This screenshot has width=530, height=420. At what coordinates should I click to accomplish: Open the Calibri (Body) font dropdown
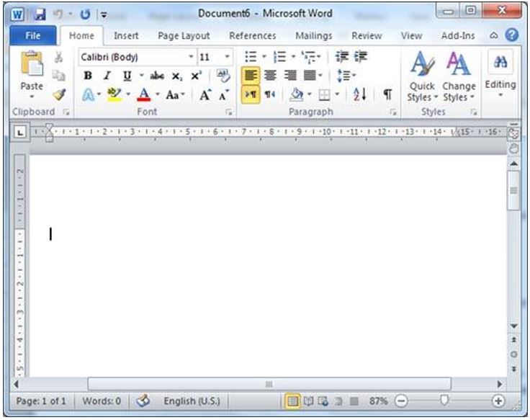click(x=191, y=57)
